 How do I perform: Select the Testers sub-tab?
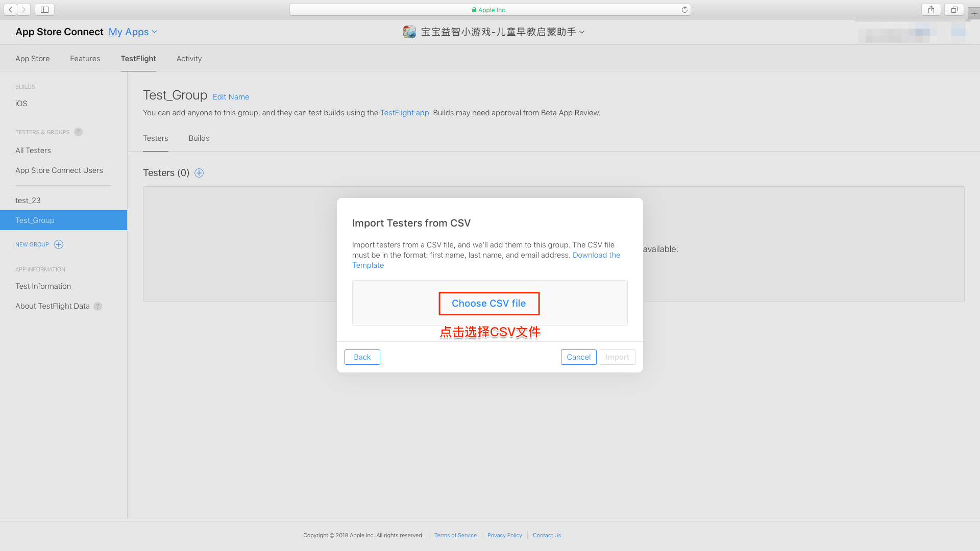pyautogui.click(x=156, y=138)
